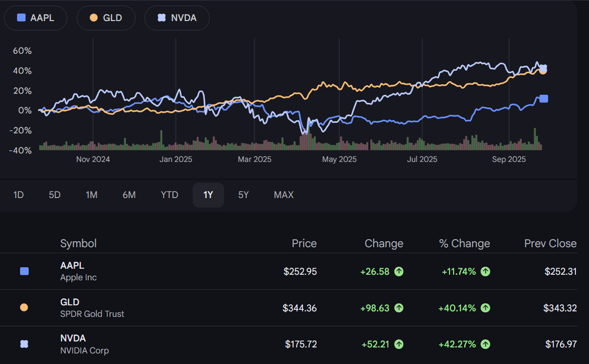Toggle the NVDA series chip above chart

(x=177, y=18)
